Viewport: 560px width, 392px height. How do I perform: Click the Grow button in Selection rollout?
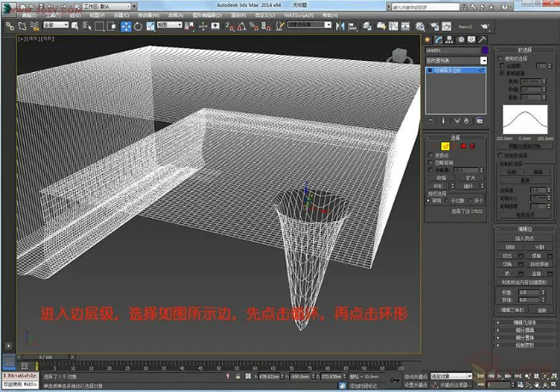pyautogui.click(x=468, y=177)
